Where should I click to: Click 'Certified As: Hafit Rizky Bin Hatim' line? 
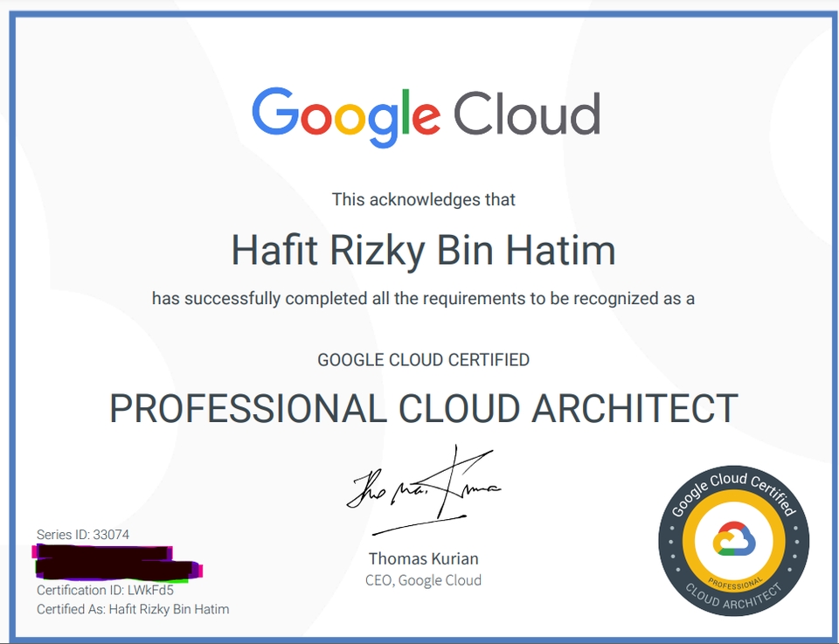[133, 609]
